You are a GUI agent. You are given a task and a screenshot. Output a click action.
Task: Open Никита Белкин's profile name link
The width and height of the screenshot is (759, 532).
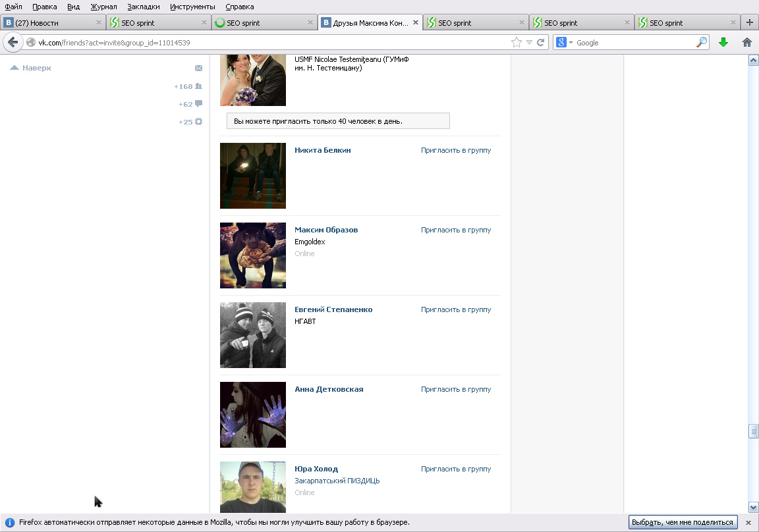323,150
